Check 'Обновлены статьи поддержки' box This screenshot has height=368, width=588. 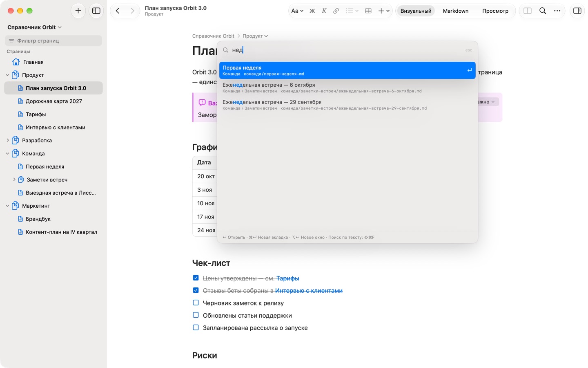(x=196, y=315)
